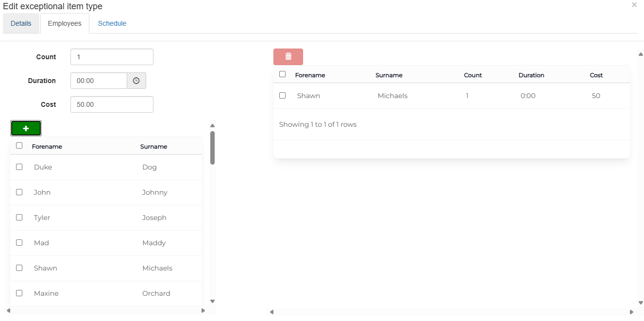Screen dimensions: 644x321
Task: Click into the Count input field
Action: 112,57
